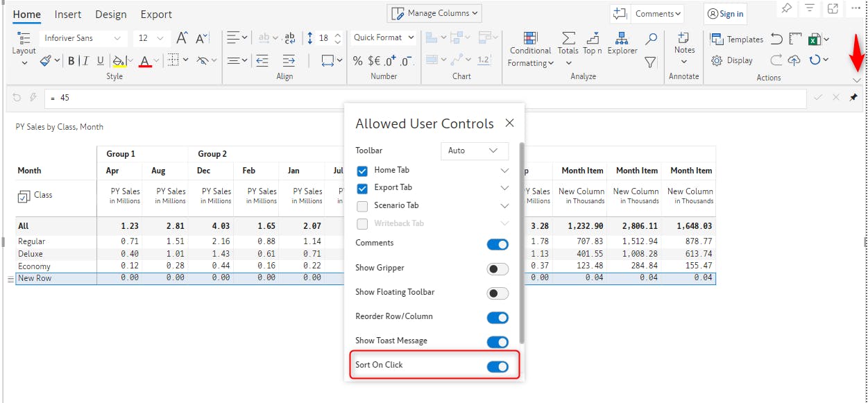868x403 pixels.
Task: Click the Manage Columns button
Action: pyautogui.click(x=434, y=13)
